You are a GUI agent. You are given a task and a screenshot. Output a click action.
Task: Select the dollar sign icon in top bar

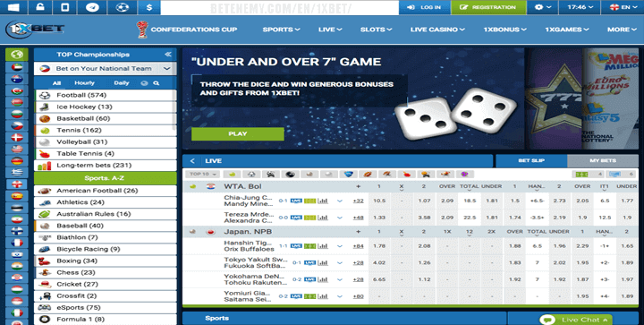[149, 7]
